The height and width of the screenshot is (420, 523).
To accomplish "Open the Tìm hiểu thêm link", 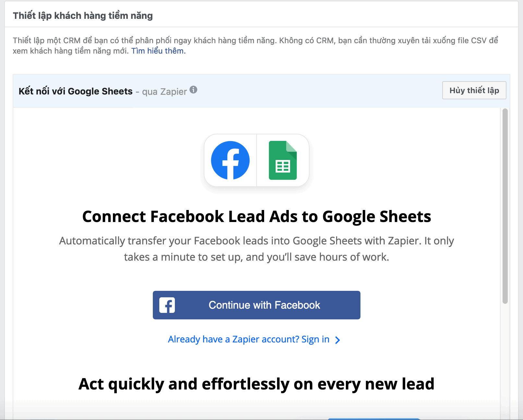I will [158, 51].
